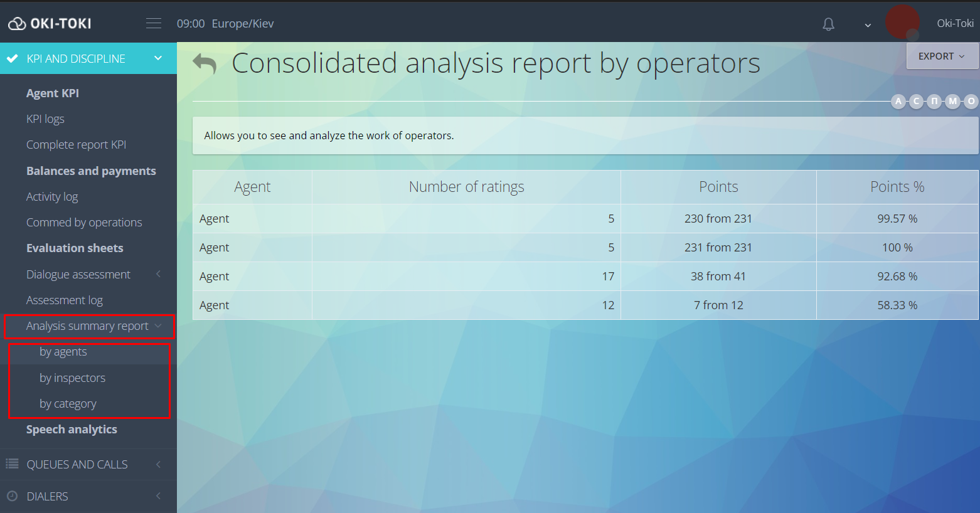The height and width of the screenshot is (513, 980).
Task: Click the back arrow icon beside the title
Action: [x=205, y=63]
